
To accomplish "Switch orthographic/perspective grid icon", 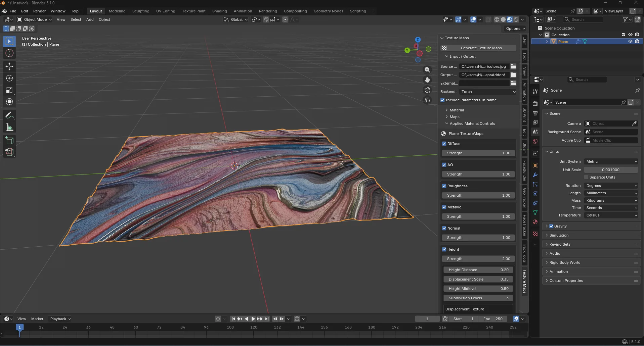I will [427, 100].
